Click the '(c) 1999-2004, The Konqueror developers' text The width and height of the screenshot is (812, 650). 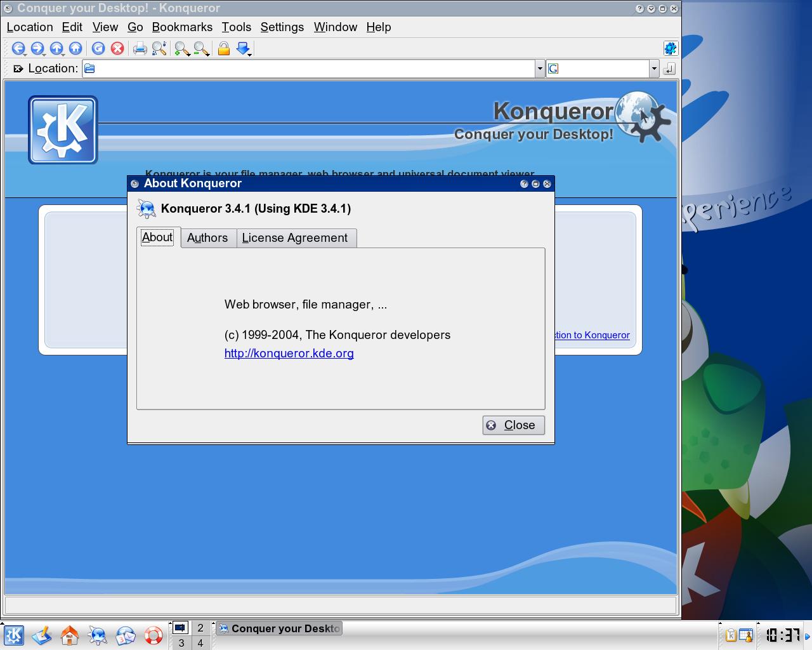337,335
